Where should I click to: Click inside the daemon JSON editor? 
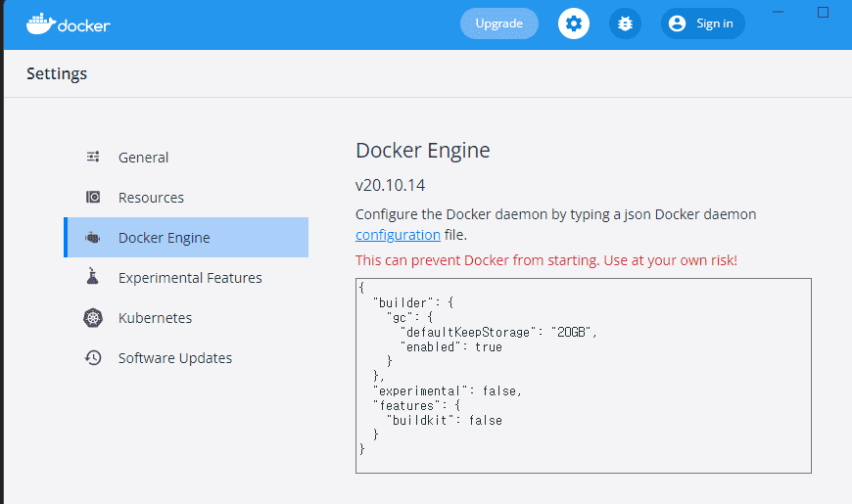(x=583, y=376)
